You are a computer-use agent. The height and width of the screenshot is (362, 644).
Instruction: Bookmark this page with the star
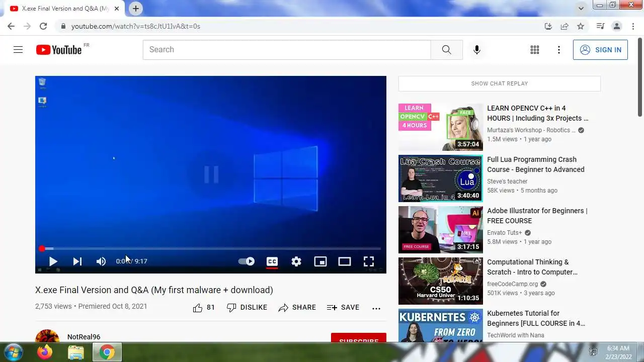[581, 26]
